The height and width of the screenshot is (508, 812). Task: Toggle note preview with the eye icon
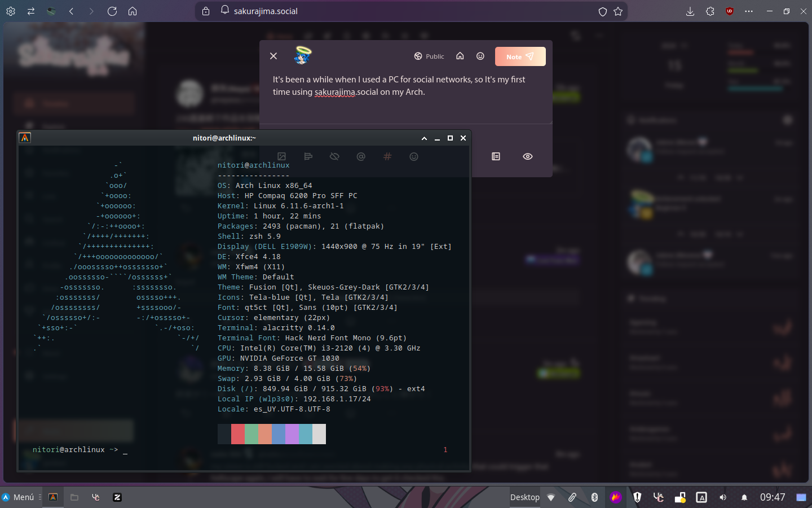click(528, 156)
